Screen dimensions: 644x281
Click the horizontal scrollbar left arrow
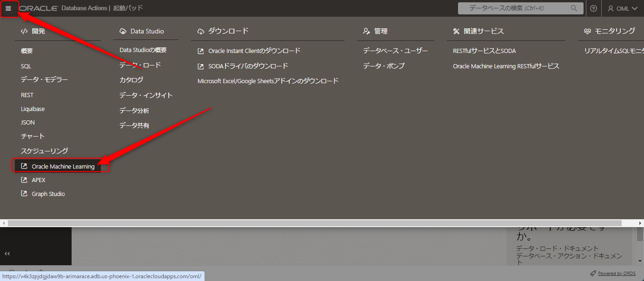point(4,223)
